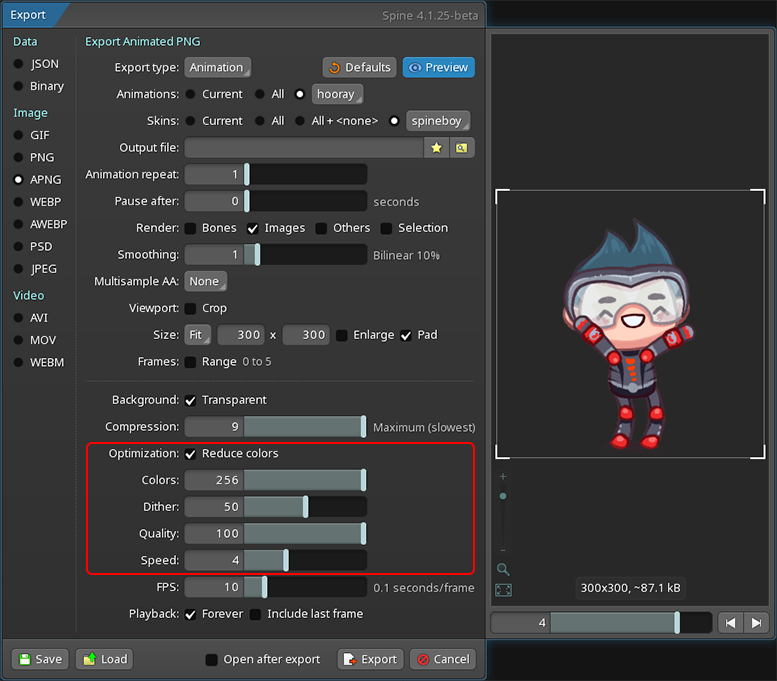The width and height of the screenshot is (777, 681).
Task: Click the magnifier zoom icon in preview
Action: click(503, 569)
